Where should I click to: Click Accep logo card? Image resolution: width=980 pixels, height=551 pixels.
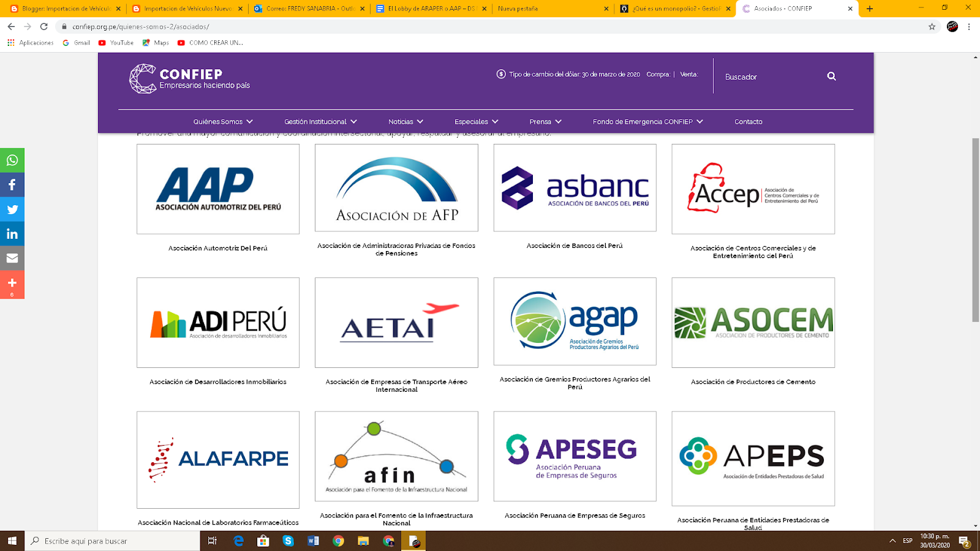(753, 189)
